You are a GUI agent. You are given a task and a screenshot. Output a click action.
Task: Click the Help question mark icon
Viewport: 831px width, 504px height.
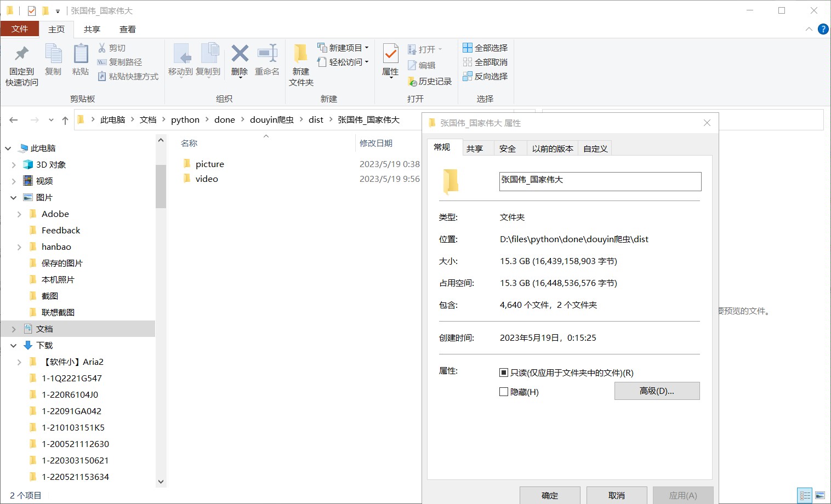tap(823, 29)
